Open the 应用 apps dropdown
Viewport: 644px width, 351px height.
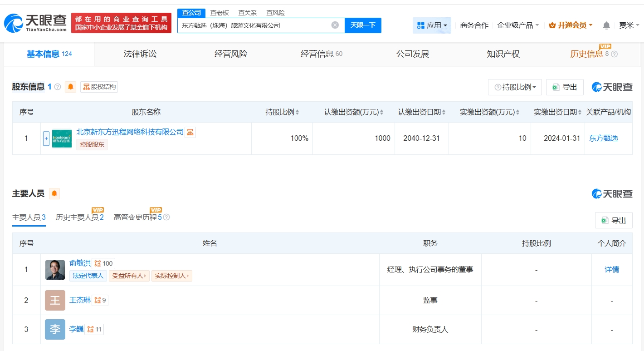[x=431, y=25]
